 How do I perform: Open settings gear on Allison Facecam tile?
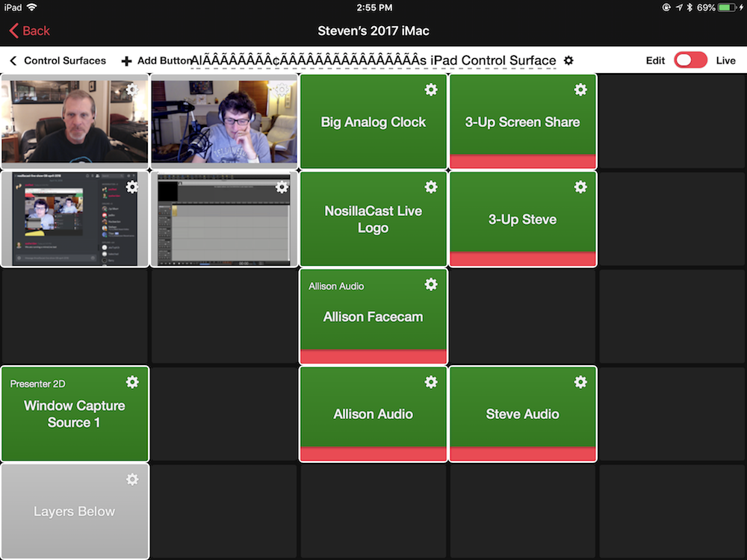(x=431, y=284)
